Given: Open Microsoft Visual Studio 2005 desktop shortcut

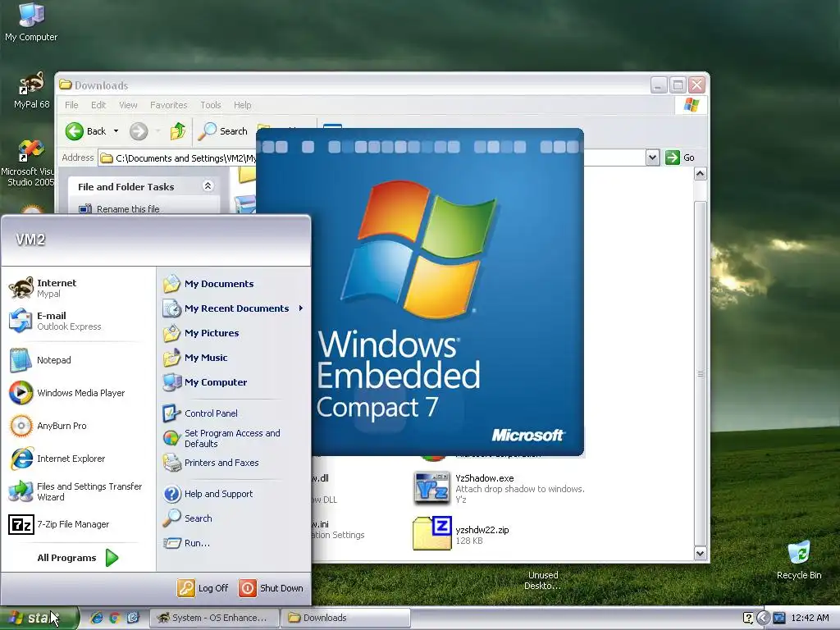Looking at the screenshot, I should 28,163.
